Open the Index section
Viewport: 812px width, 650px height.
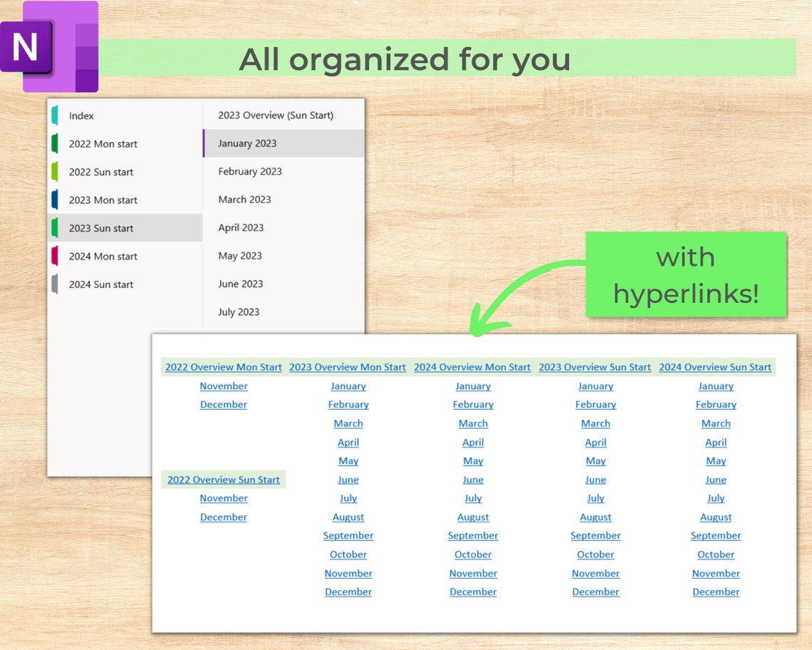tap(82, 115)
